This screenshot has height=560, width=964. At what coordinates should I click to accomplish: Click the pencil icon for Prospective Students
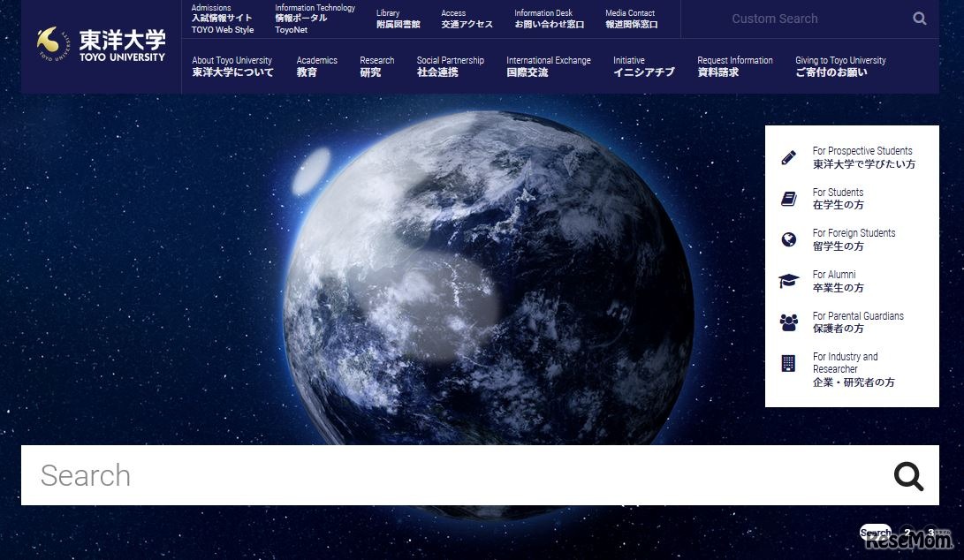[x=789, y=157]
